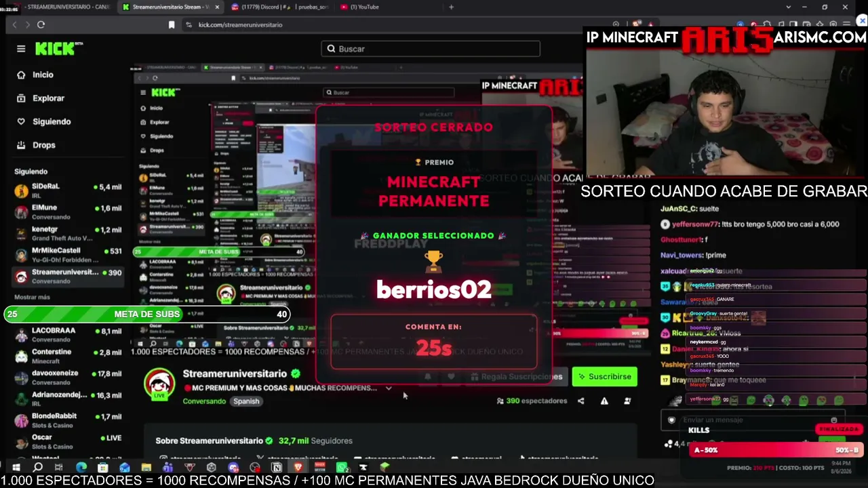Click the Conterstine channel avatar
The image size is (868, 488).
pyautogui.click(x=22, y=357)
